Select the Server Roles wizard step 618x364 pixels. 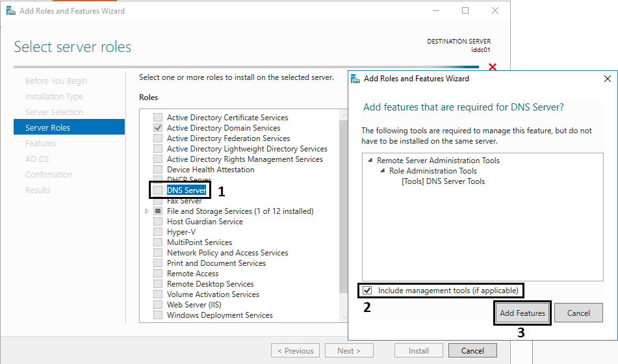[x=69, y=127]
